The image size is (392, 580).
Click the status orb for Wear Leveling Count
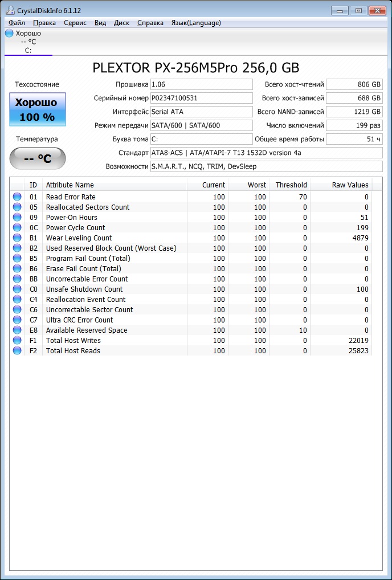click(x=17, y=238)
